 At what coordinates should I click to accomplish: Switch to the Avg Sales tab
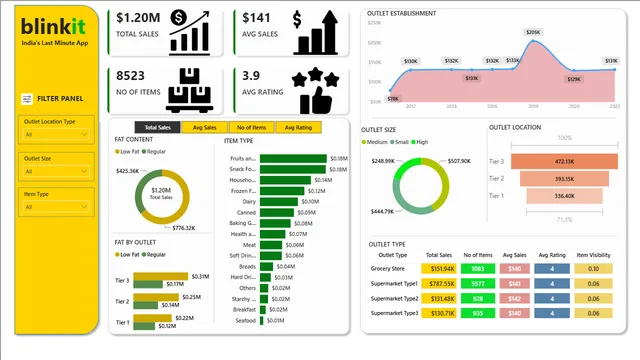click(x=204, y=127)
